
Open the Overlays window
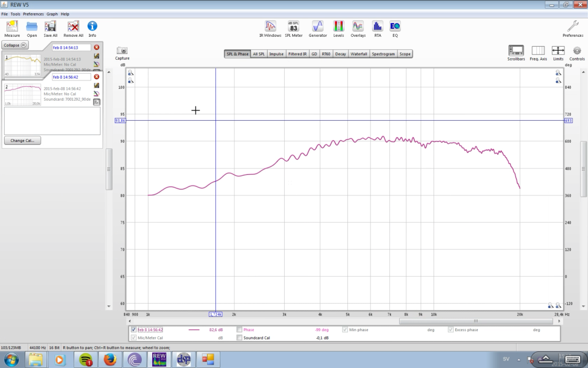(358, 26)
